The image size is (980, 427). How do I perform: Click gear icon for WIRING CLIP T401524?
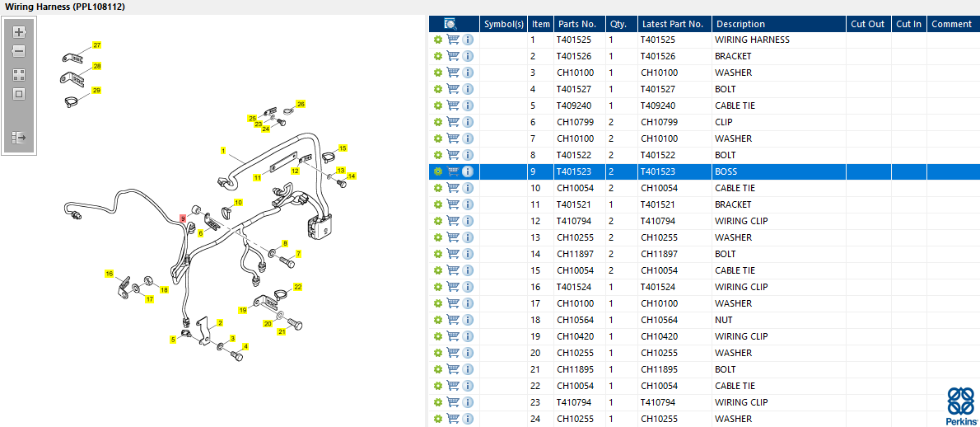pyautogui.click(x=438, y=287)
